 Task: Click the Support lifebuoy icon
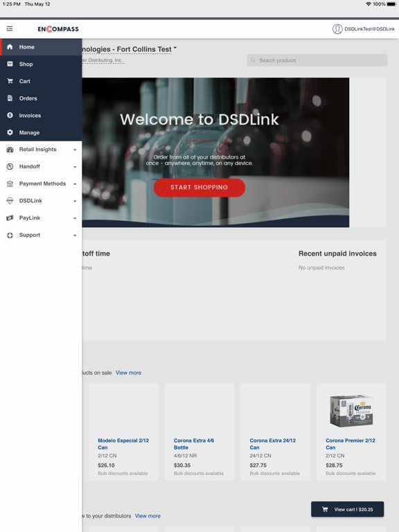pyautogui.click(x=10, y=235)
